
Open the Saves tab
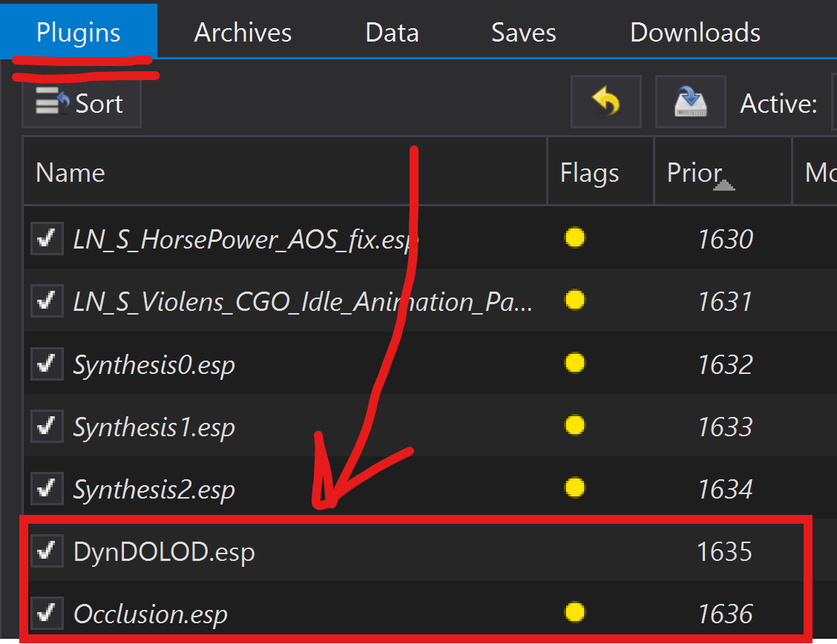pos(523,33)
